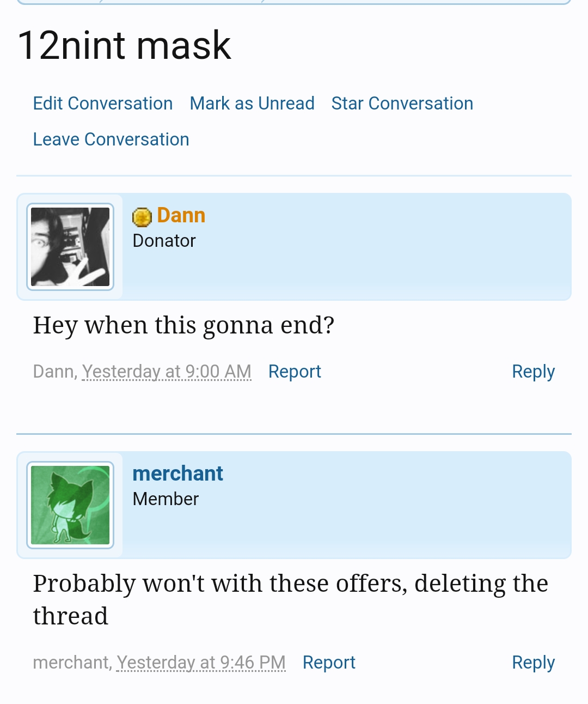
Task: Click the 12nint mask conversation title
Action: click(x=125, y=45)
